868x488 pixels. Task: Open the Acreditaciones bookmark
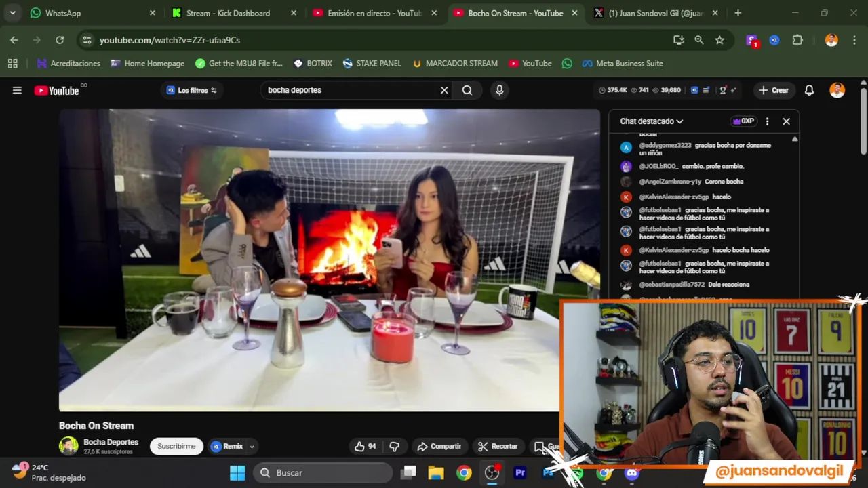(x=68, y=63)
